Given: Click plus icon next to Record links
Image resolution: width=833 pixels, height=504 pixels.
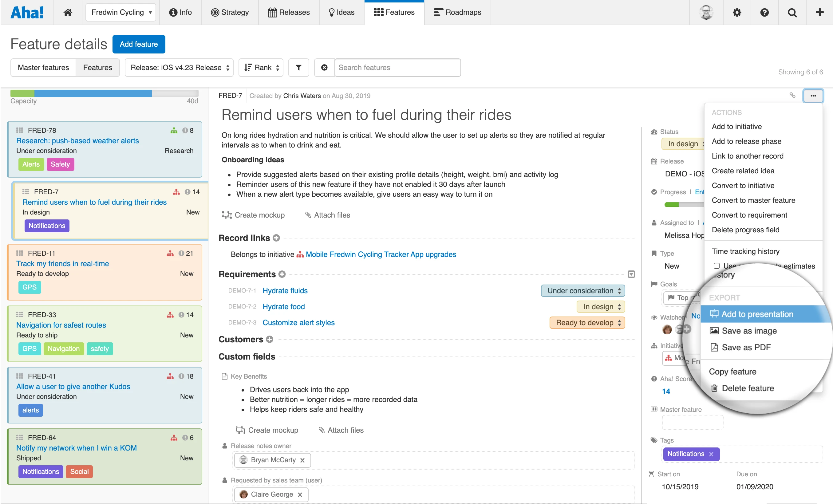Looking at the screenshot, I should coord(276,238).
